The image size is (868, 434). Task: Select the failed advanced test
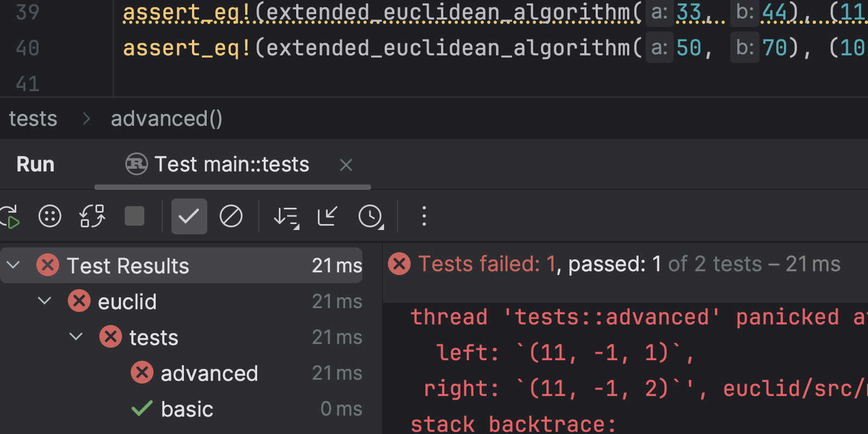(209, 373)
